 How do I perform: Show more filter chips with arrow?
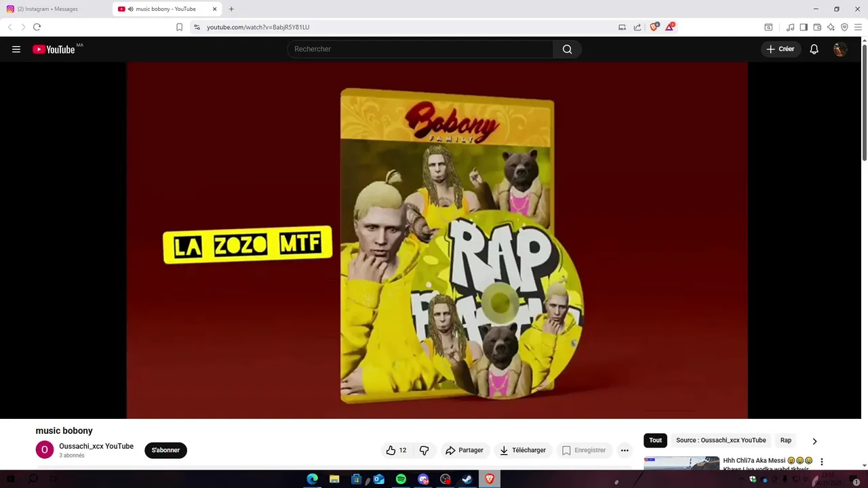pyautogui.click(x=814, y=441)
